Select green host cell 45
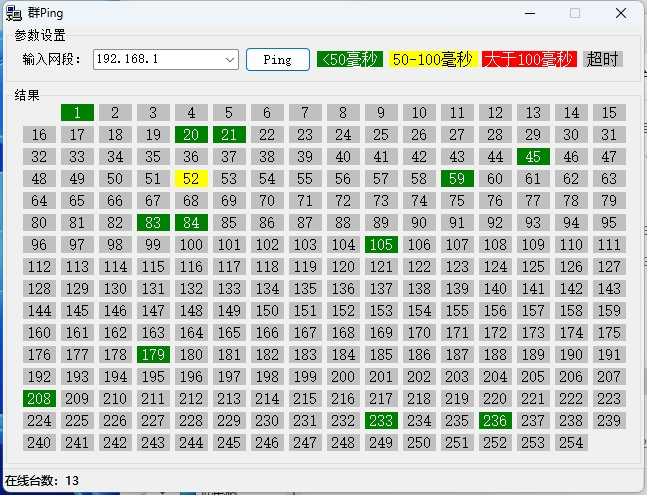Screen dimensions: 647x495 [x=533, y=156]
